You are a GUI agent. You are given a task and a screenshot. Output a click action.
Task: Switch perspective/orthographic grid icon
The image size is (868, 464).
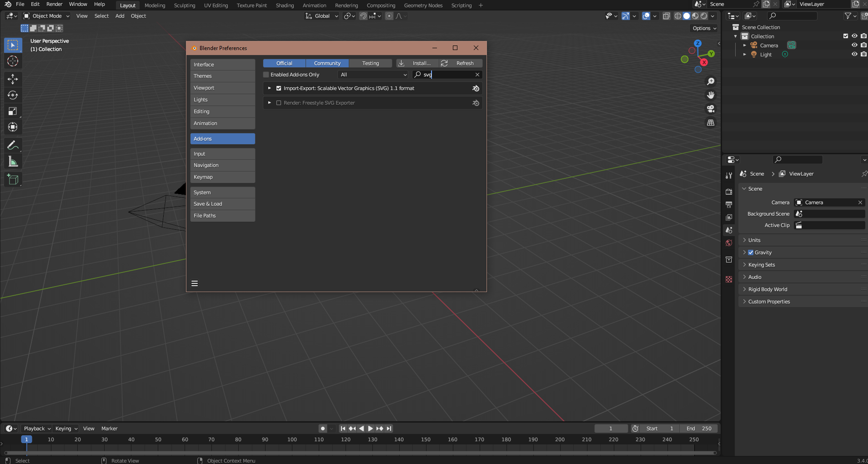click(711, 122)
